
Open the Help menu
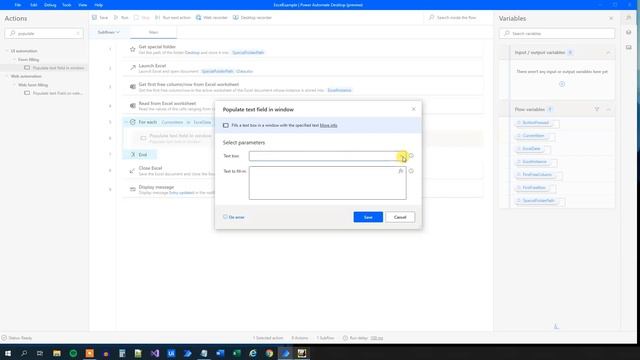point(98,5)
